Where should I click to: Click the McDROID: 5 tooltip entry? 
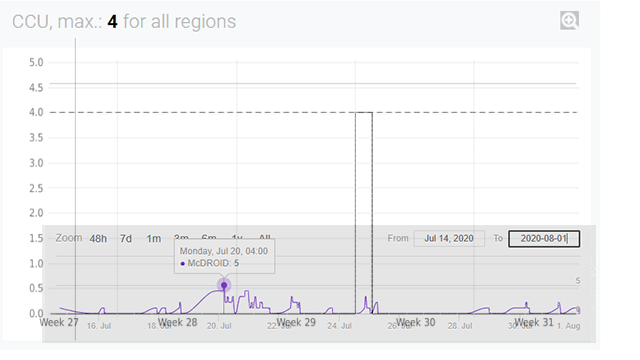pyautogui.click(x=209, y=263)
